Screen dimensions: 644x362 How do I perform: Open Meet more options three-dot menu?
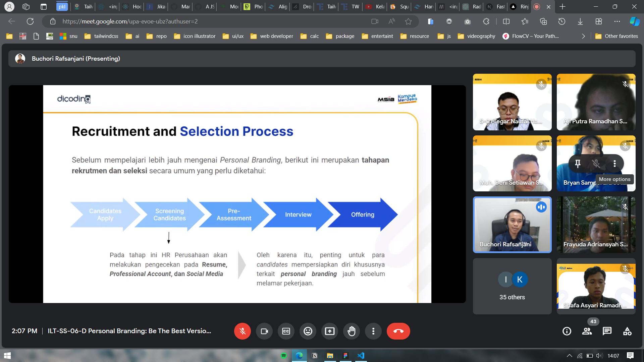point(373,331)
